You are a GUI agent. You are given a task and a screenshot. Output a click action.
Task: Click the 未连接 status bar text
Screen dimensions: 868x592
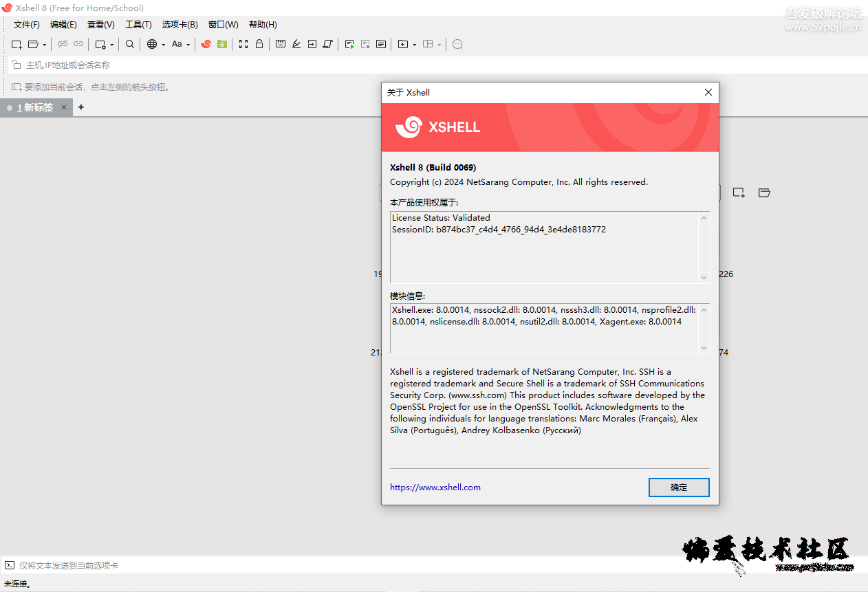coord(18,584)
